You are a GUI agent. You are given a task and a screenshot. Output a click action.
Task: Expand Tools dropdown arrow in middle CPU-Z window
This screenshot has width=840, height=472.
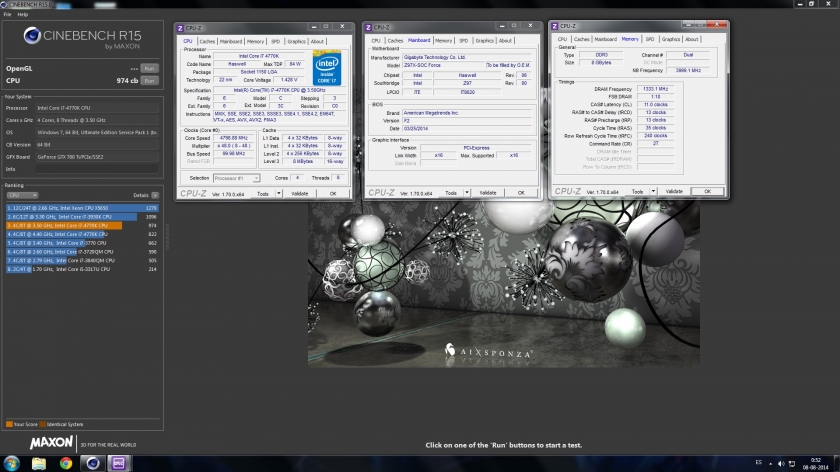point(467,193)
